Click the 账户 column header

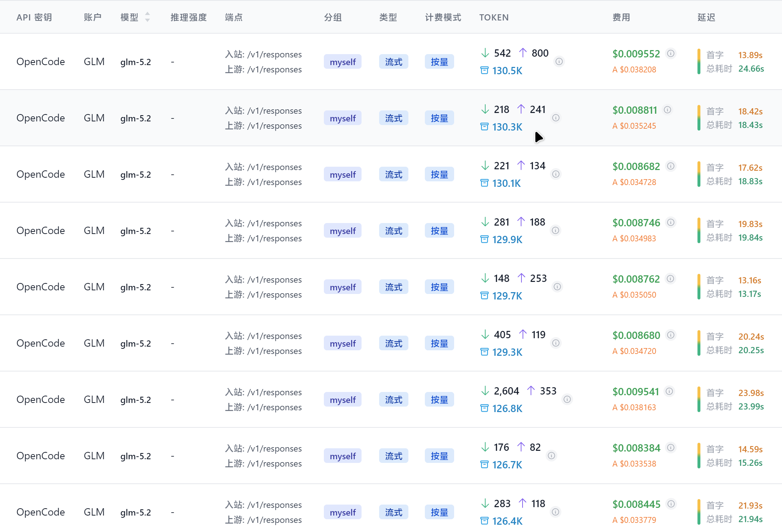tap(92, 17)
